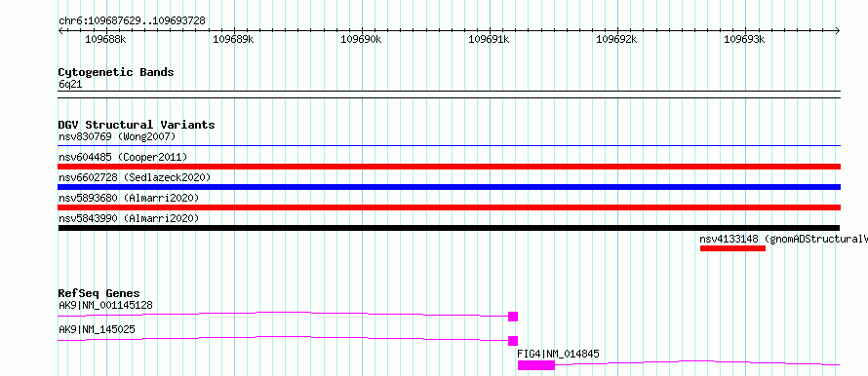Click the right arrowhead of the ruler
This screenshot has height=376, width=868.
coord(838,30)
